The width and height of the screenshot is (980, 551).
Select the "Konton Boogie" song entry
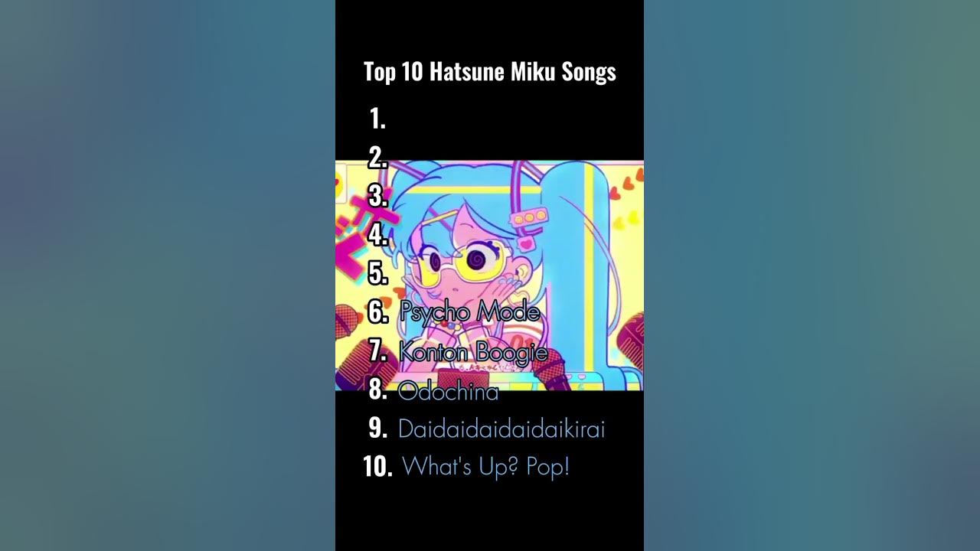(473, 352)
